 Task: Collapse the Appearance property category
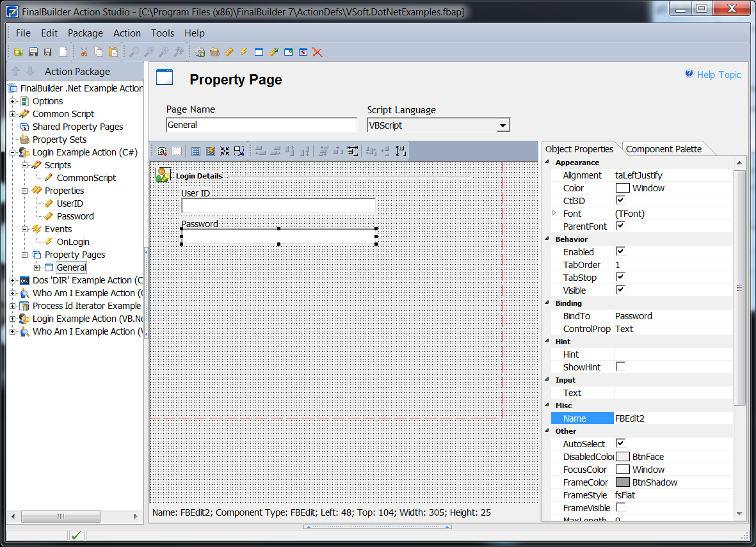click(547, 163)
